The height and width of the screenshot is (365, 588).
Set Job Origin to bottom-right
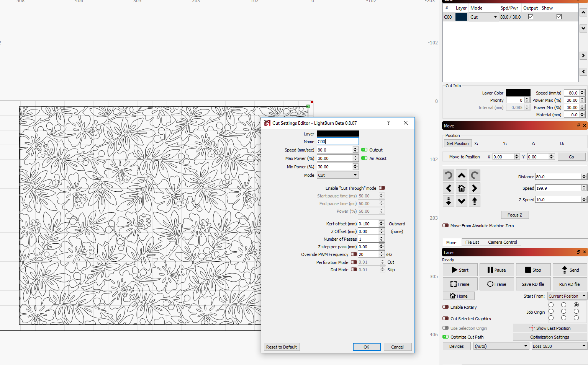click(576, 318)
